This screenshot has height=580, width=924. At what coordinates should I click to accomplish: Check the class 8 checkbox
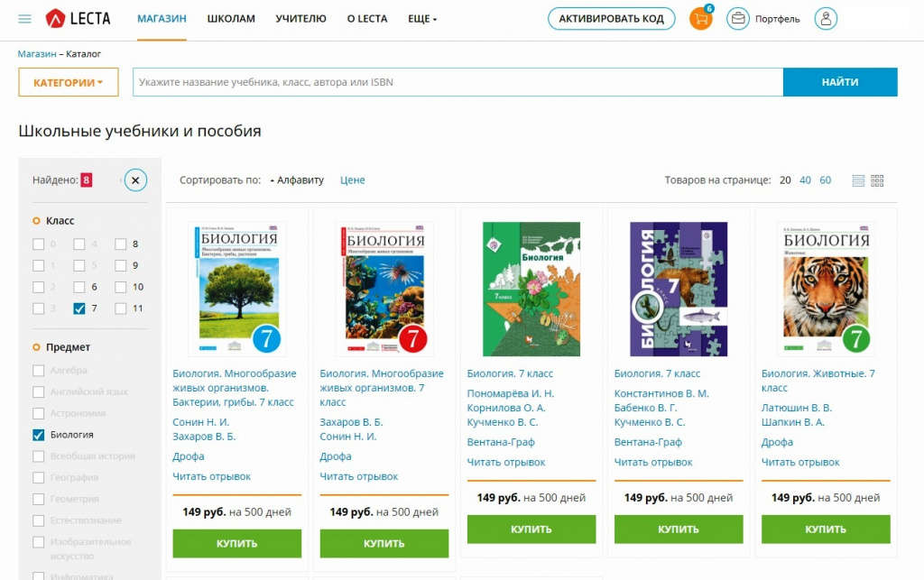point(120,244)
